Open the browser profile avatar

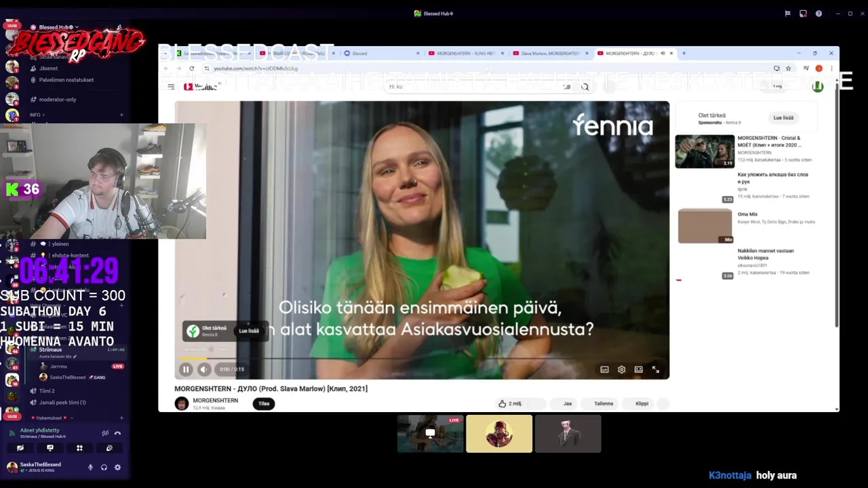click(x=818, y=68)
